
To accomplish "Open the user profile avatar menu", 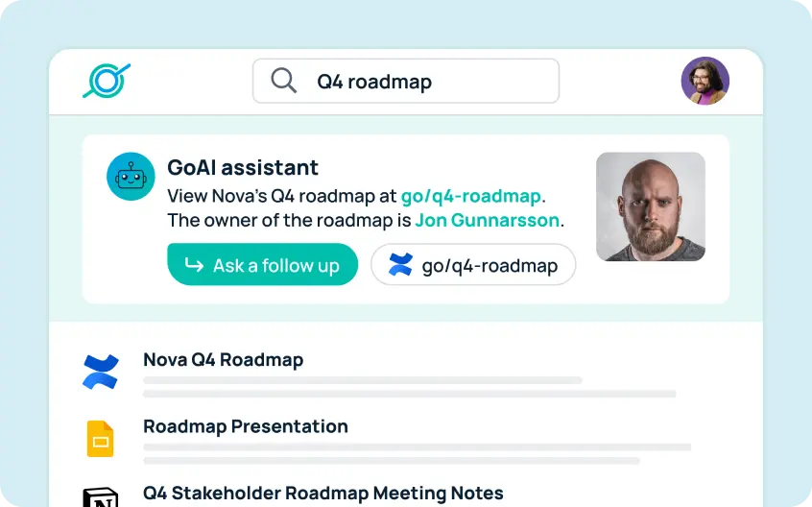I will pos(705,81).
